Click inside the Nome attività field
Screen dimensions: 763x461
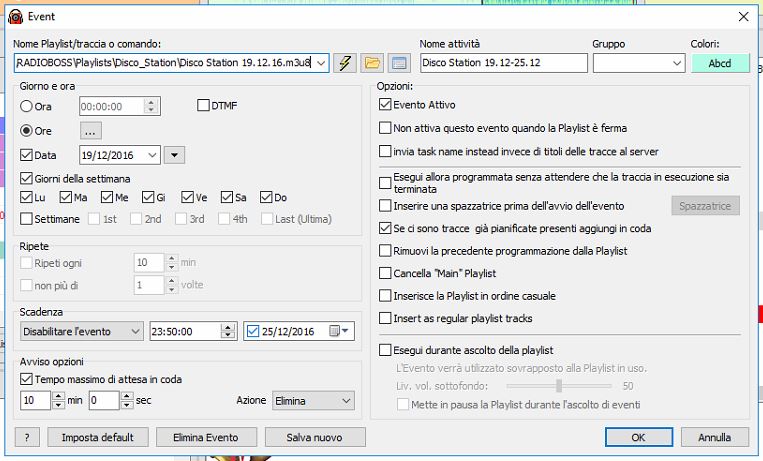coord(504,63)
